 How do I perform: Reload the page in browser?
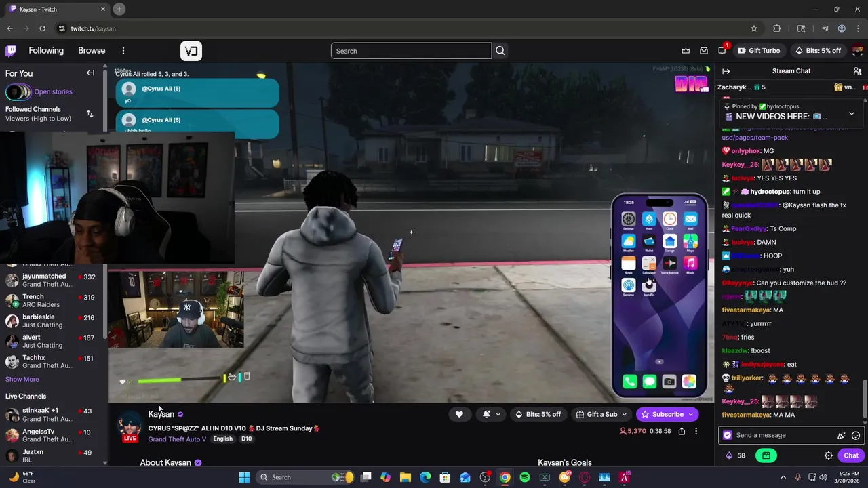42,28
